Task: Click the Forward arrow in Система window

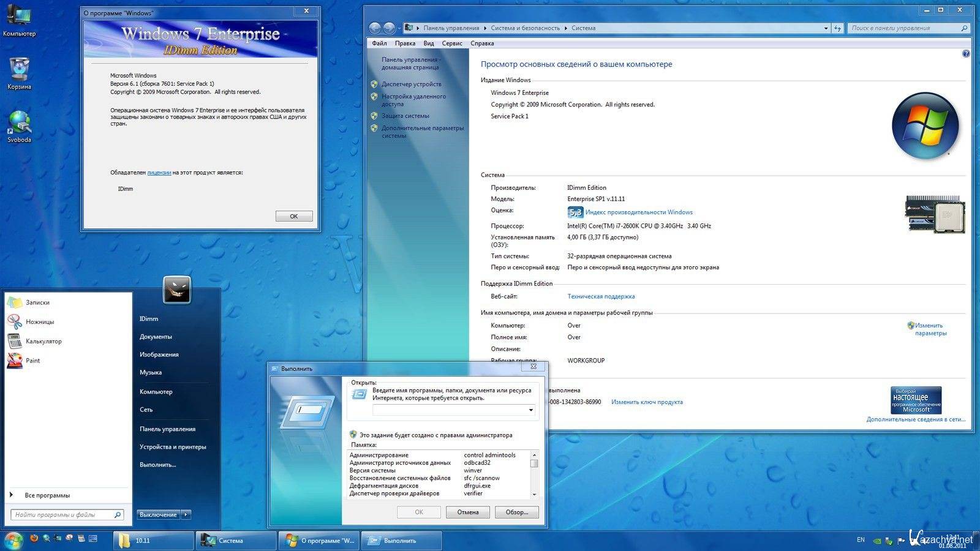Action: point(389,28)
